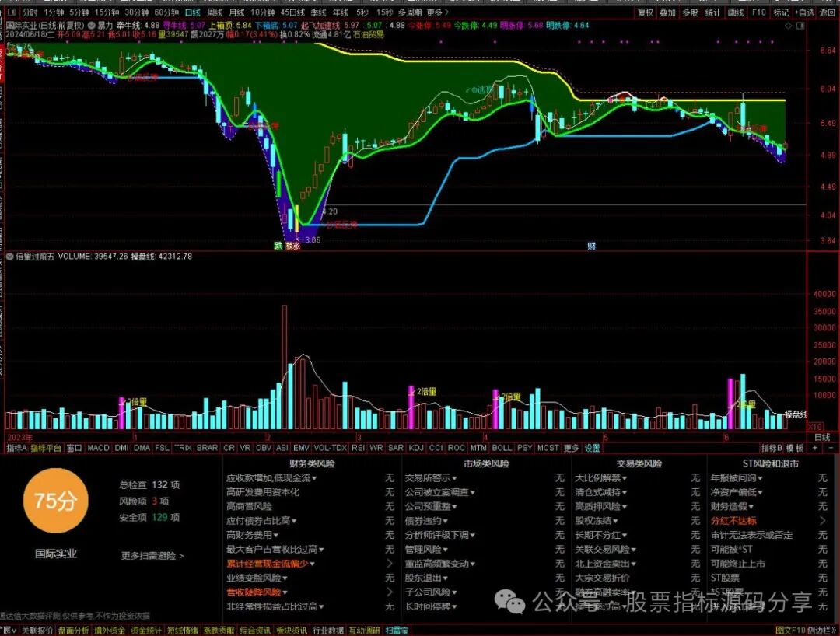Switch to 分时 intraday view
840x636 pixels.
tap(30, 12)
